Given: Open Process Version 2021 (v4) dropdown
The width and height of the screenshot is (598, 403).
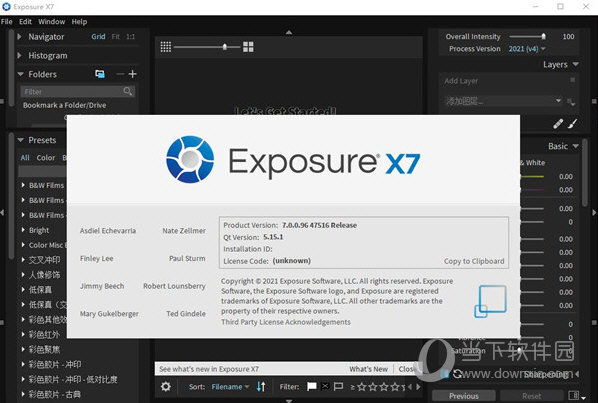Looking at the screenshot, I should pos(527,49).
